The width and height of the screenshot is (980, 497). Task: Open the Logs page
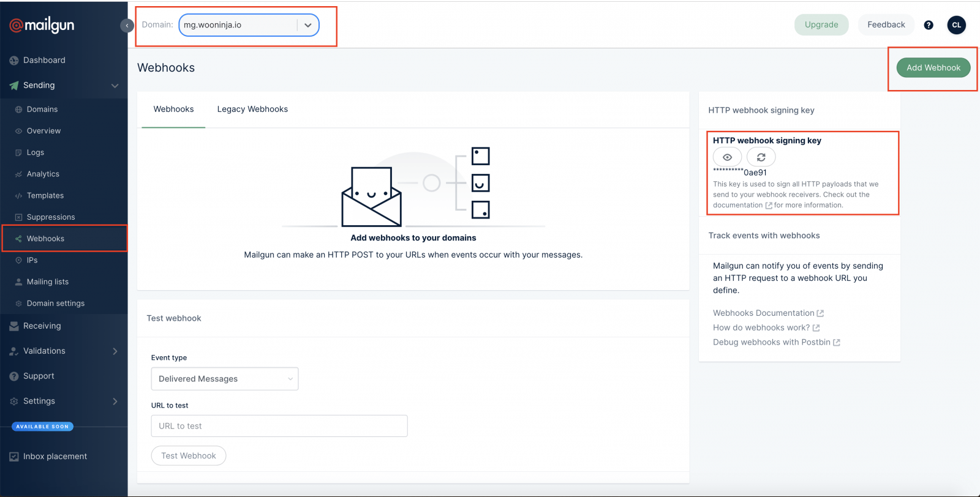pyautogui.click(x=36, y=152)
